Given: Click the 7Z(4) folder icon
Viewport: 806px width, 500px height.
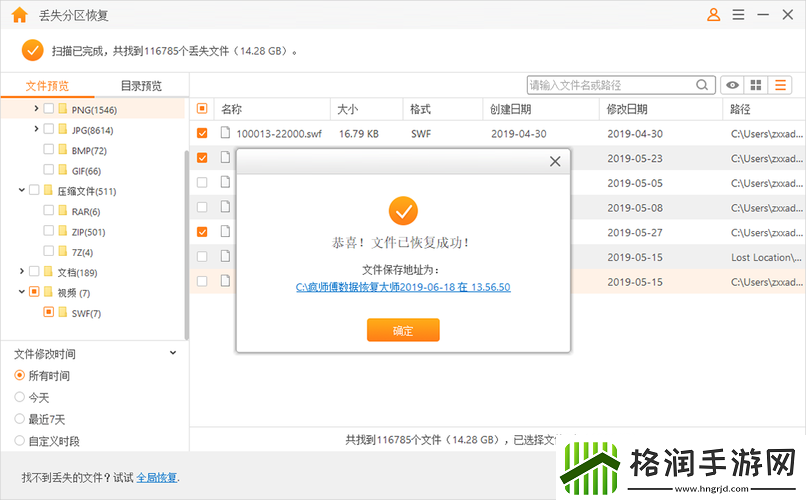Looking at the screenshot, I should (63, 251).
